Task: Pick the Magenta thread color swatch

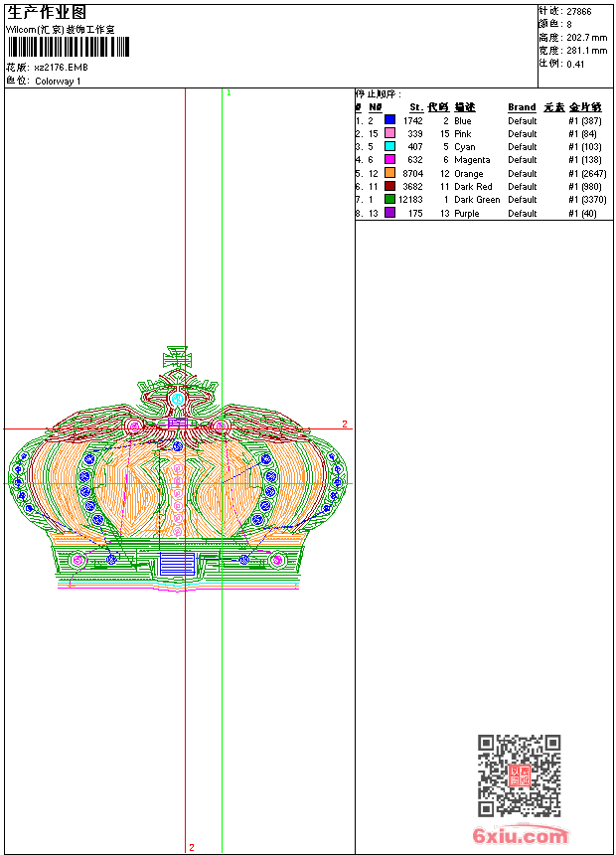Action: (x=389, y=159)
